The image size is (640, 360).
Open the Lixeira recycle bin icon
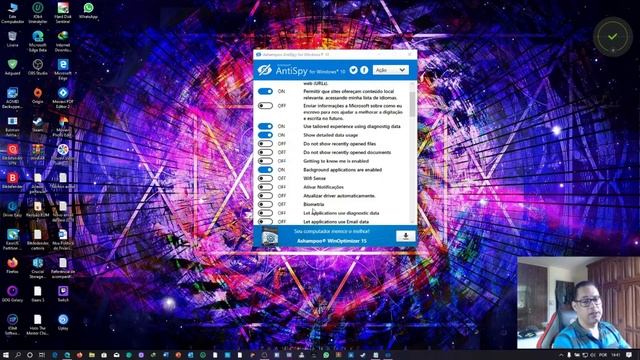12,39
